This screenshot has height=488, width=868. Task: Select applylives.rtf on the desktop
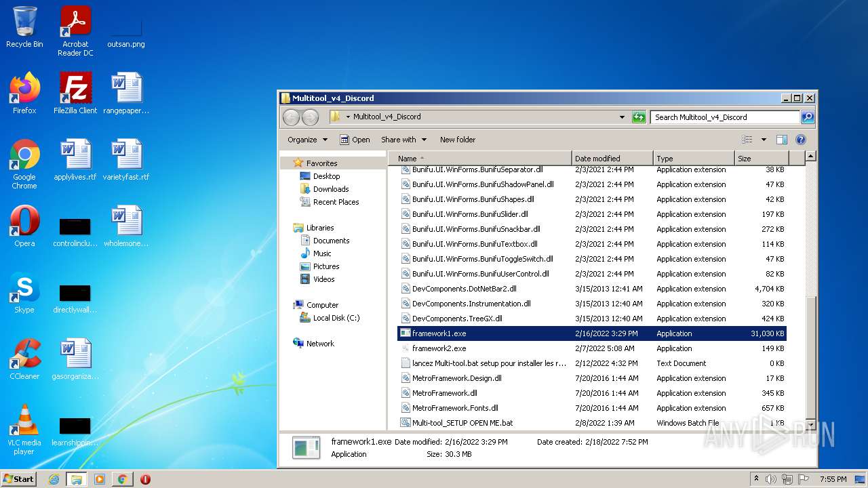pos(75,160)
